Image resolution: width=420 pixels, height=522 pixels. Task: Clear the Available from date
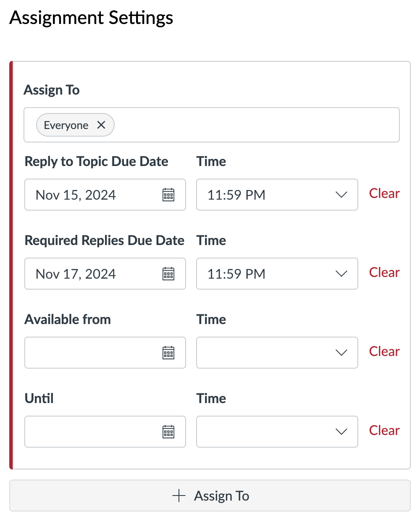point(384,352)
